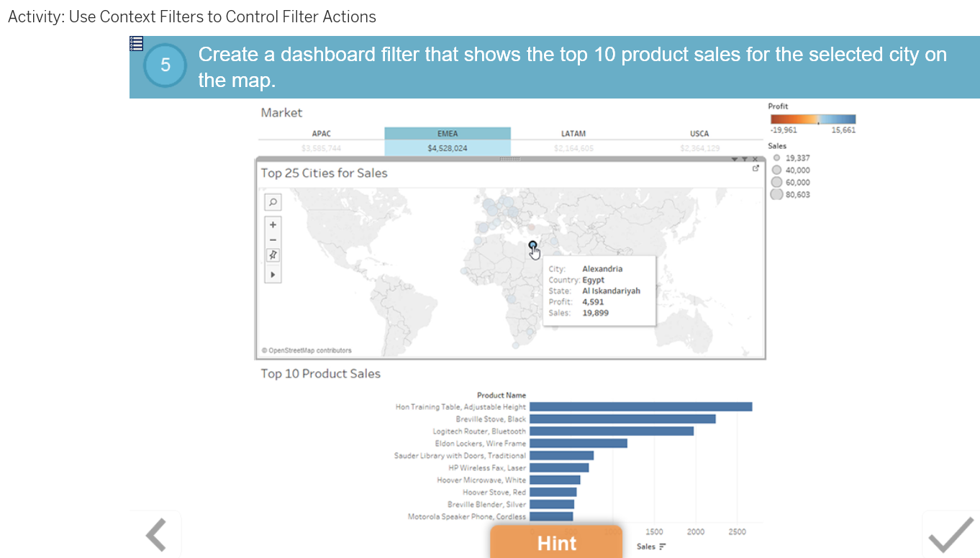Confirm with the checkmark icon
The image size is (980, 558).
[x=950, y=536]
